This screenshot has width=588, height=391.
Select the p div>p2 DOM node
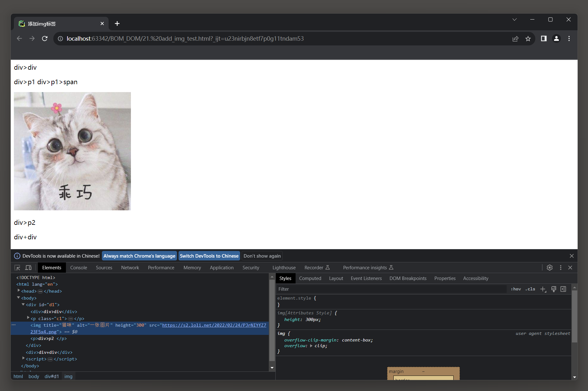[49, 339]
